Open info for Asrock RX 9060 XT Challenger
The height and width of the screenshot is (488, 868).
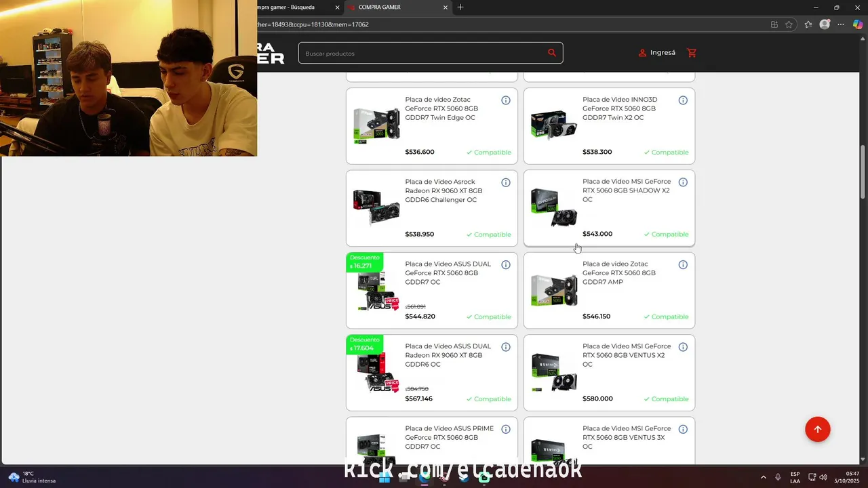coord(506,182)
